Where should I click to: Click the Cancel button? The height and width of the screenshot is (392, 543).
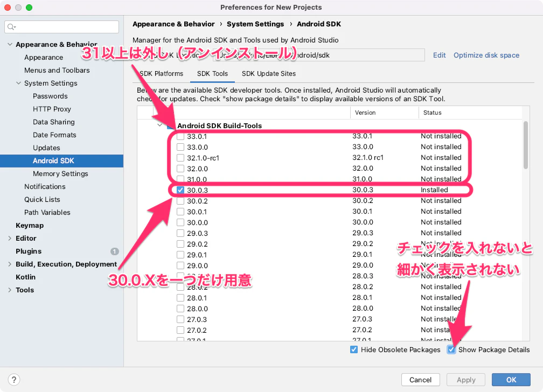pos(420,380)
